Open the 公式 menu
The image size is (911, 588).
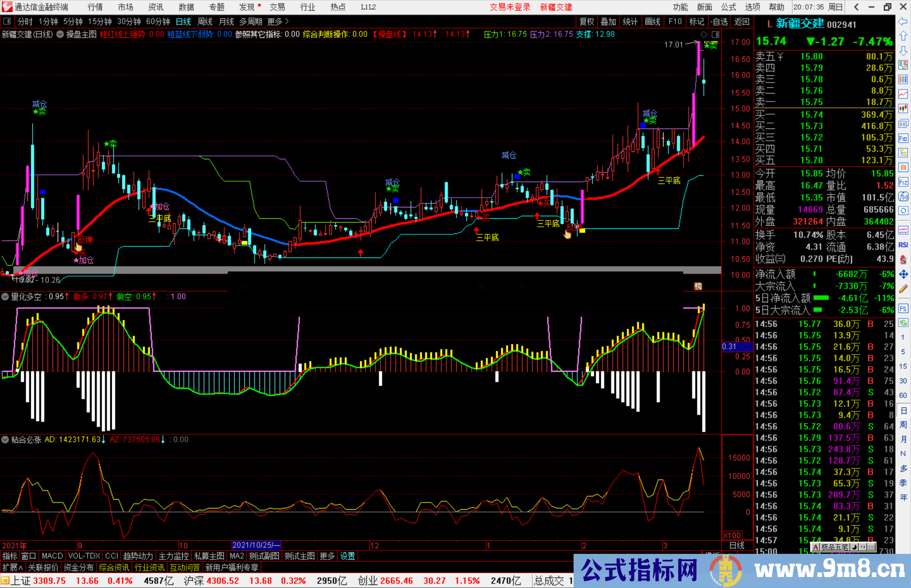(x=728, y=7)
